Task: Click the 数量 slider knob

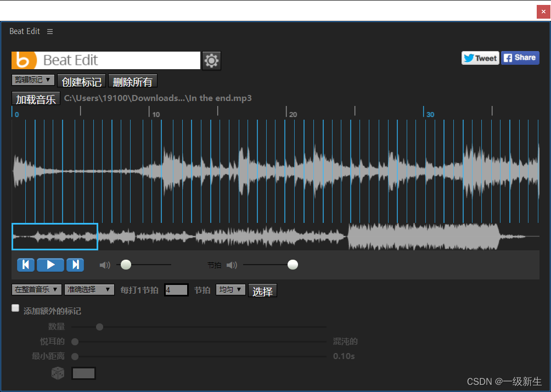Action: point(99,327)
